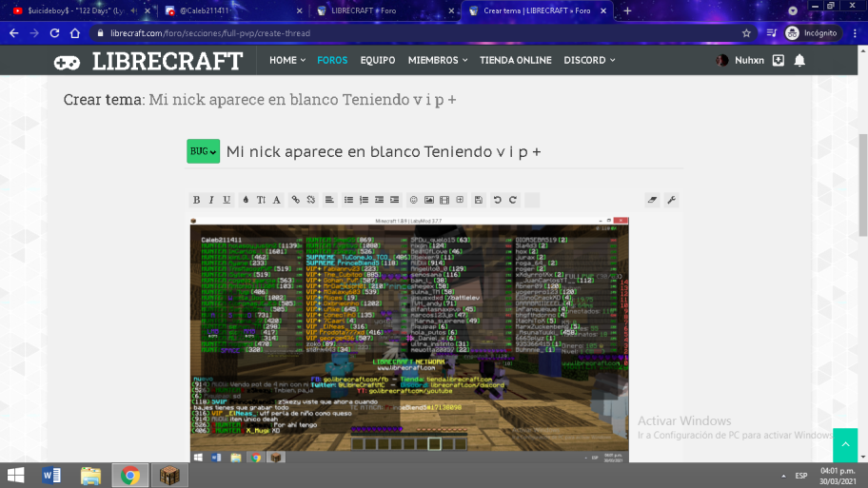This screenshot has height=488, width=868.
Task: Toggle bold formatting in editor
Action: click(x=196, y=200)
